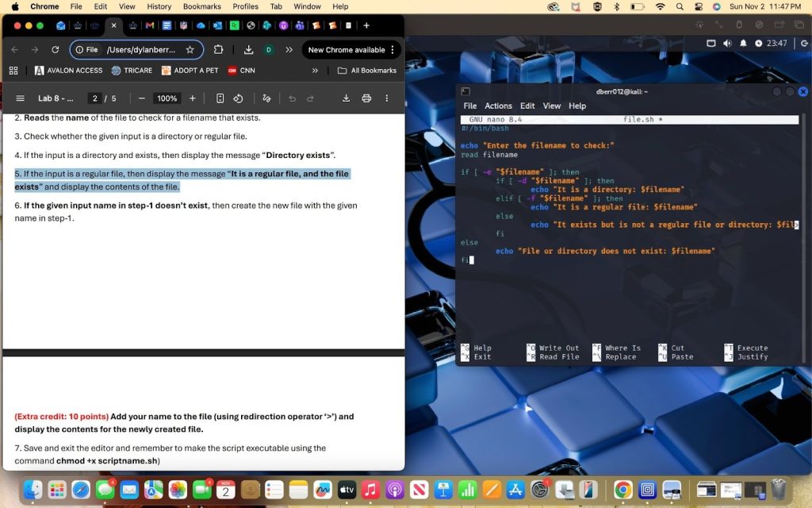Click the PDF rotate counterclockwise icon
Viewport: 812px width, 508px height.
[x=238, y=98]
